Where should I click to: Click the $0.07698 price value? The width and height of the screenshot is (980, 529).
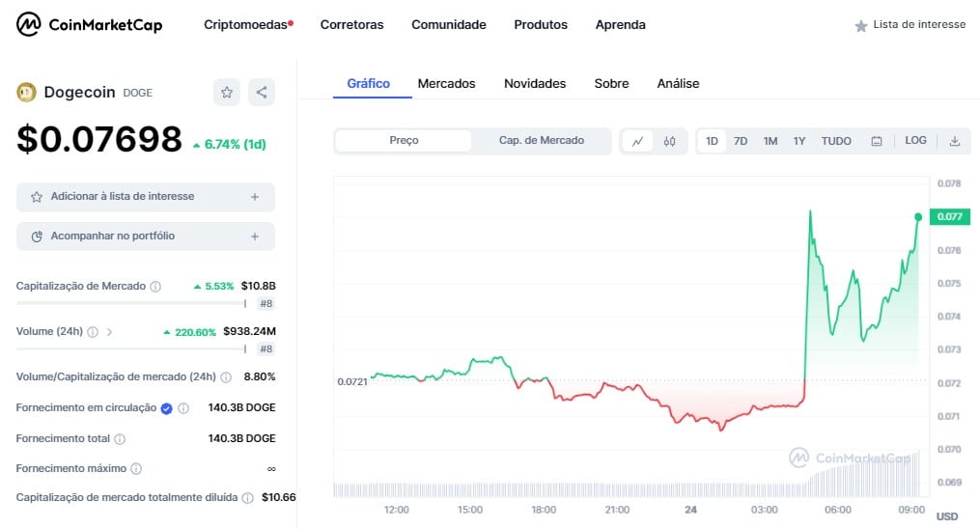(x=99, y=139)
